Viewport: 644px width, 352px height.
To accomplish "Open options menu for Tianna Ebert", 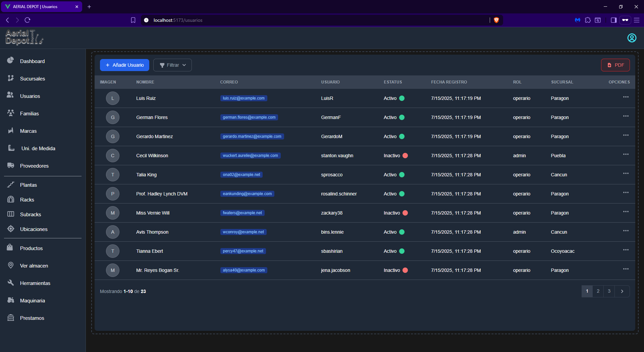I will (x=626, y=250).
